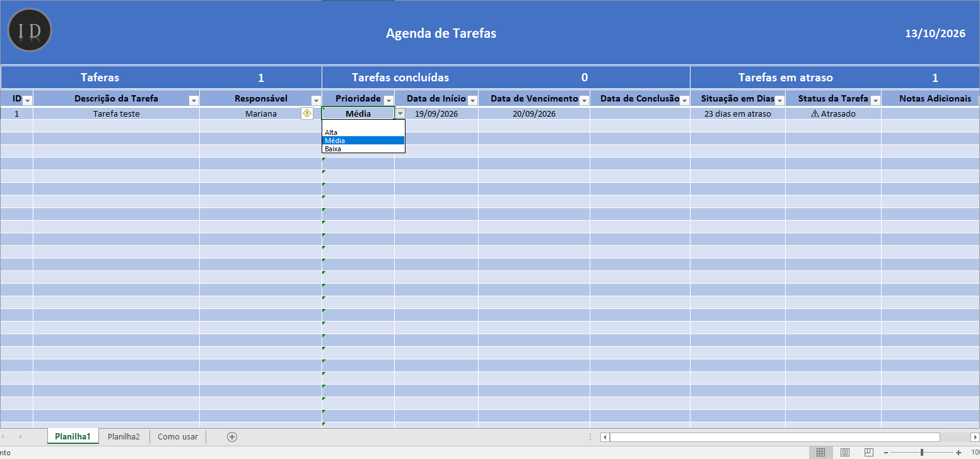Viewport: 980px width, 459px height.
Task: Click the Tarefas em atraso summary label
Action: 786,78
